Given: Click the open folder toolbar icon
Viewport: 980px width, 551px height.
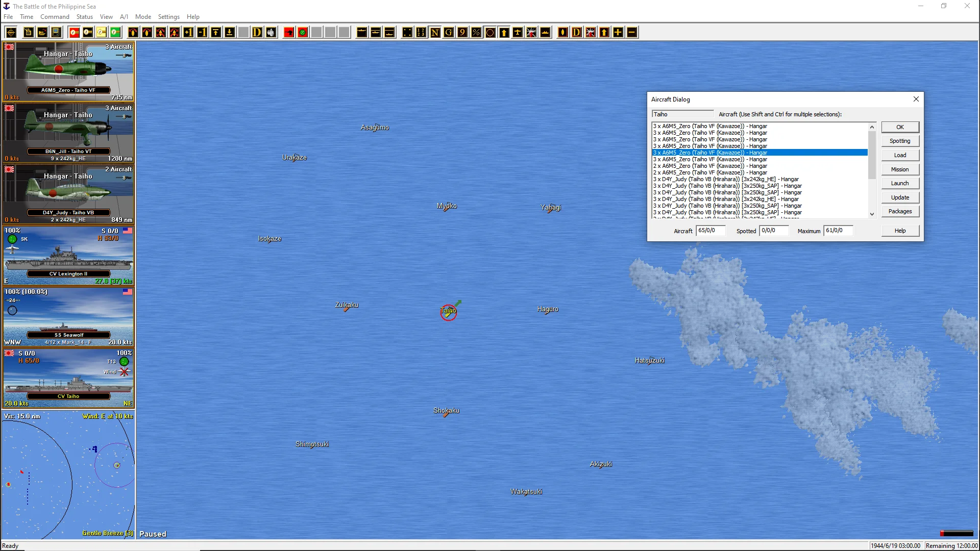Looking at the screenshot, I should coord(42,33).
